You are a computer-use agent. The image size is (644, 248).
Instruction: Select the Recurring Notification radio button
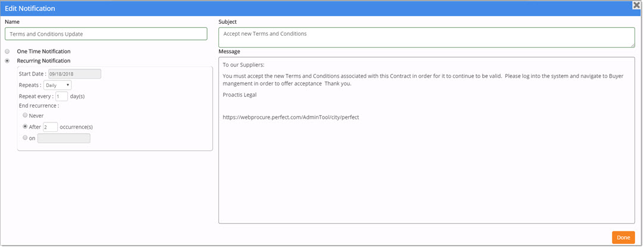7,61
